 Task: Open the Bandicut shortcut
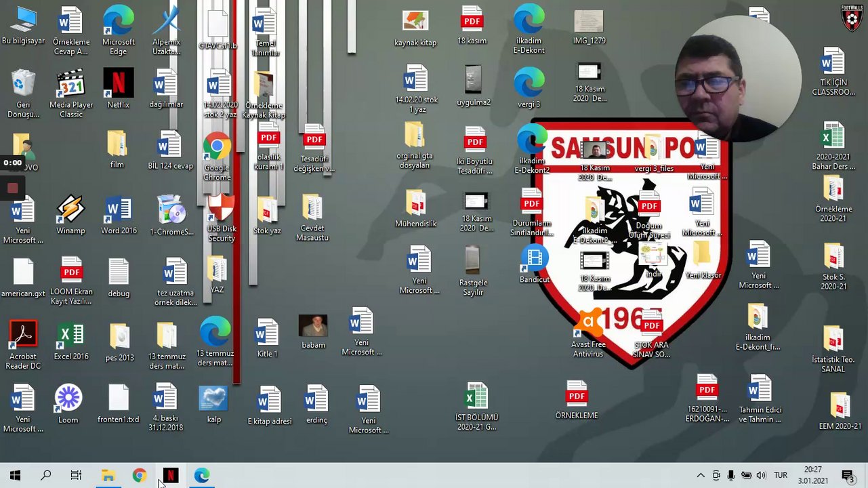coord(535,264)
